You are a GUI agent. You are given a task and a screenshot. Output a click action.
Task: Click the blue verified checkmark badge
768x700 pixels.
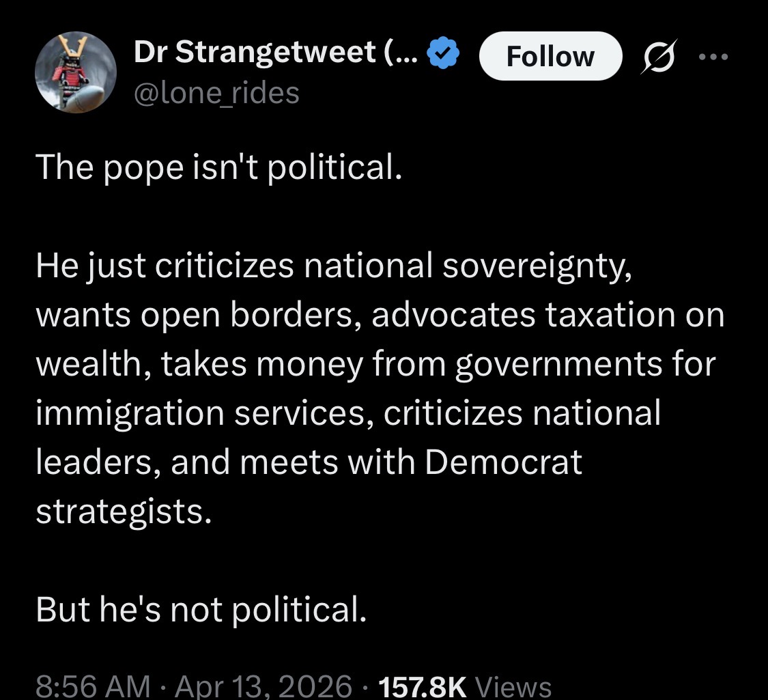pyautogui.click(x=442, y=55)
